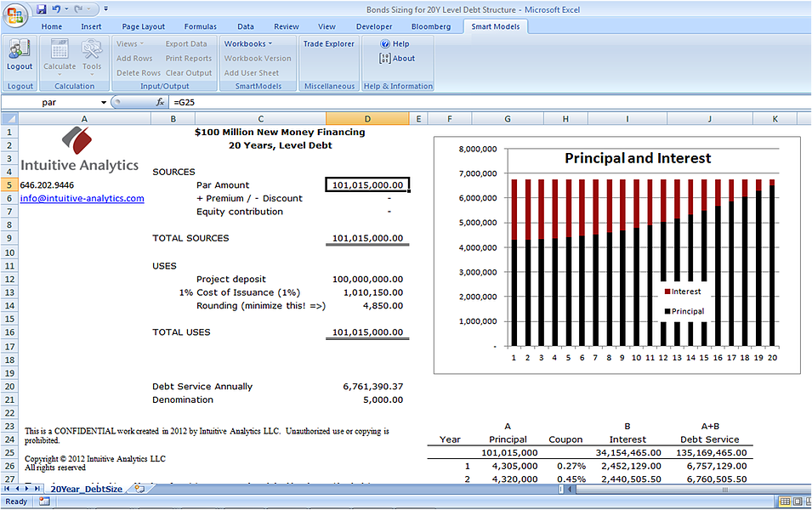The height and width of the screenshot is (510, 812).
Task: Open the Name Box dropdown showing 'par'
Action: [x=105, y=101]
